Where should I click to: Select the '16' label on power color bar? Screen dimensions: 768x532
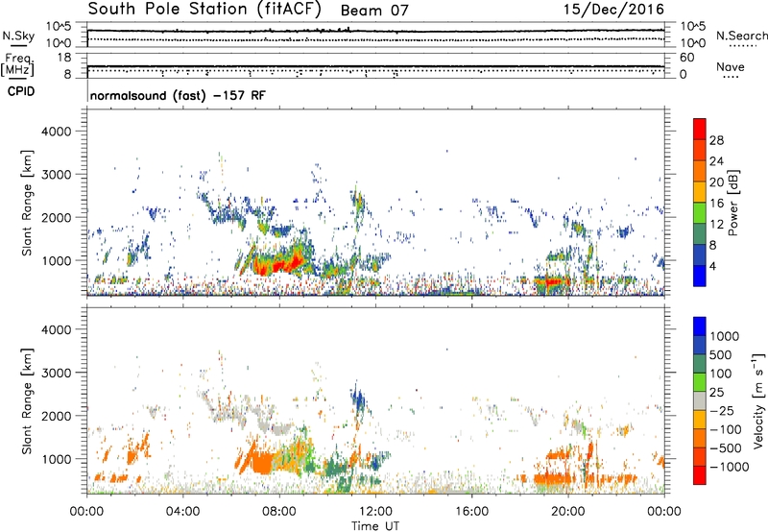click(x=716, y=204)
